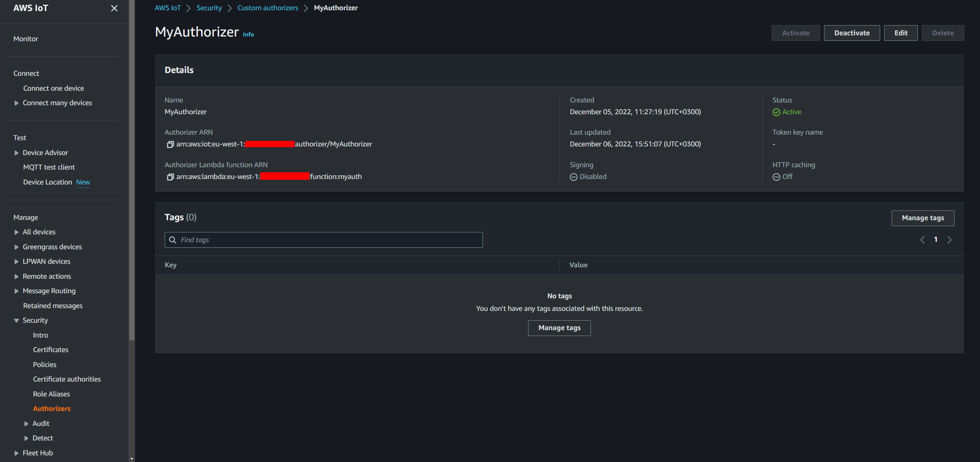This screenshot has width=980, height=462.
Task: Expand the Connect many devices section
Action: click(16, 103)
